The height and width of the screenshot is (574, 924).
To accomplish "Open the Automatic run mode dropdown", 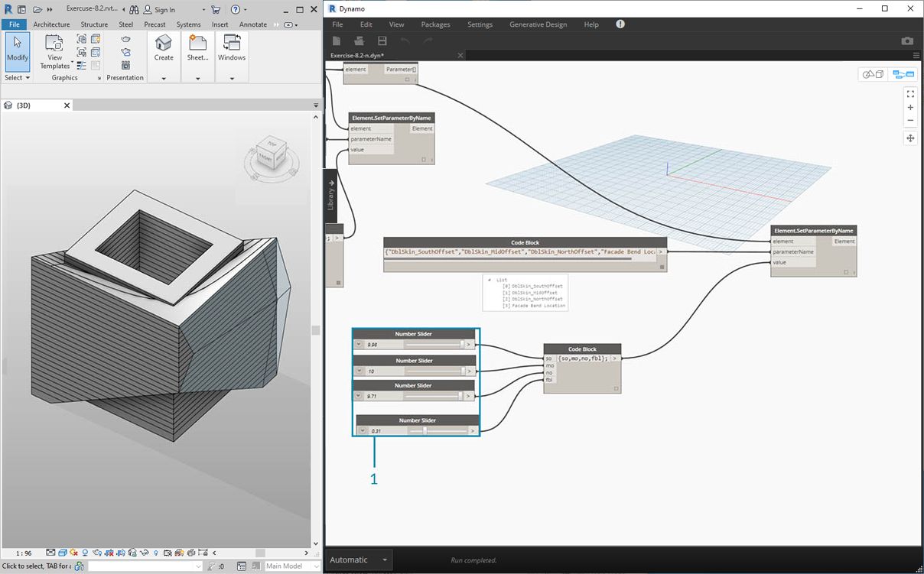I will pos(360,560).
